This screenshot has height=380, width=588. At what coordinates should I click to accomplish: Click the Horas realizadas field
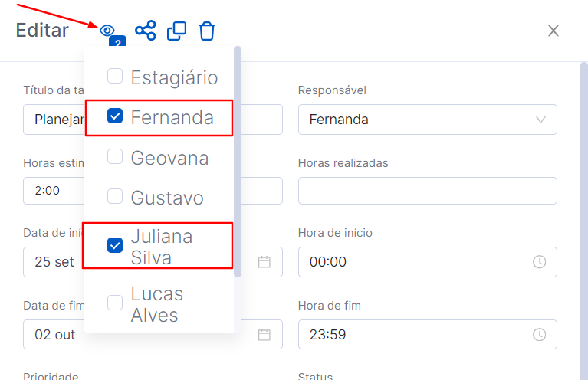[427, 191]
